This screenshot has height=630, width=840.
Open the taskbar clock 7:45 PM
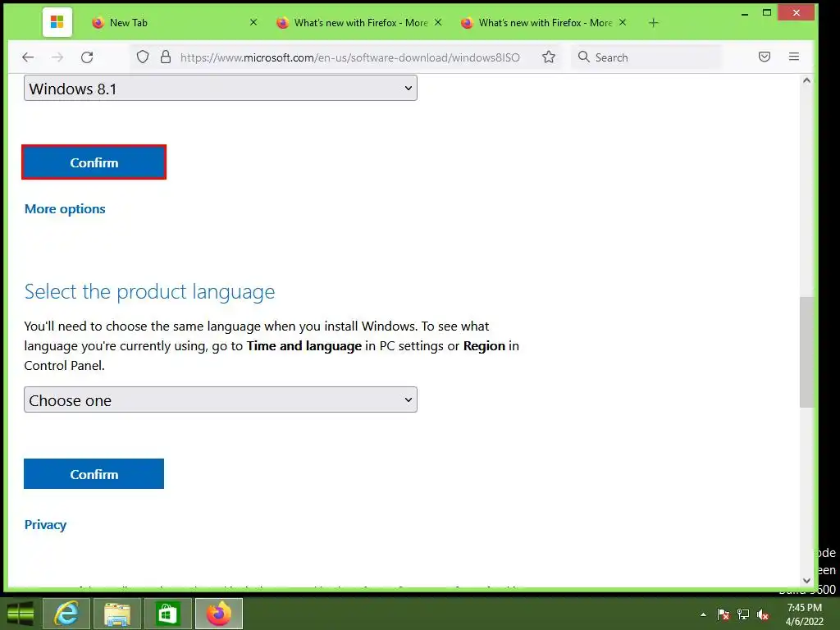pyautogui.click(x=804, y=614)
